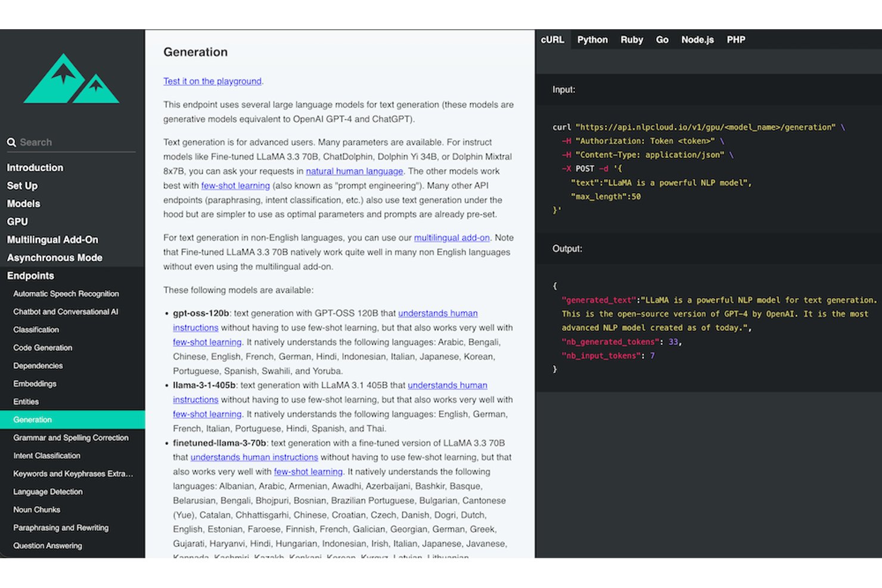Image resolution: width=882 pixels, height=588 pixels.
Task: Click the "nb_generated_tokens": 33 line
Action: [x=622, y=341]
